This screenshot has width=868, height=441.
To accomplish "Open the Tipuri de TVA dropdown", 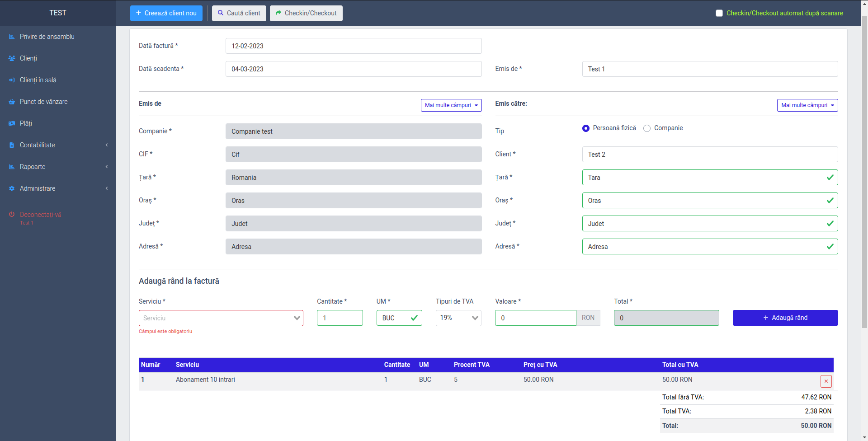I will coord(458,318).
